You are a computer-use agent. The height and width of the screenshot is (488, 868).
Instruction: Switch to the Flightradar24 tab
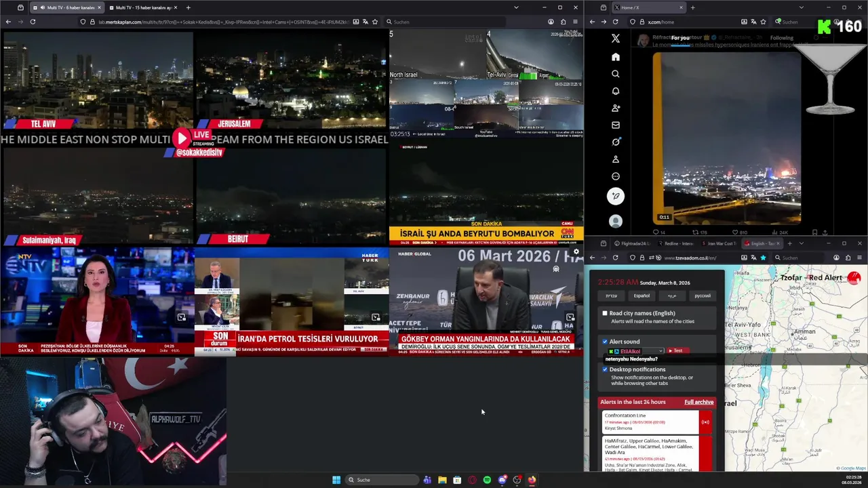point(633,243)
